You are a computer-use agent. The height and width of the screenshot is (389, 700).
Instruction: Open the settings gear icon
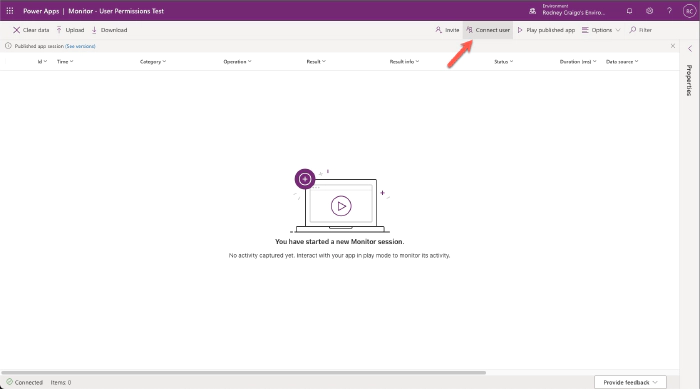point(650,11)
